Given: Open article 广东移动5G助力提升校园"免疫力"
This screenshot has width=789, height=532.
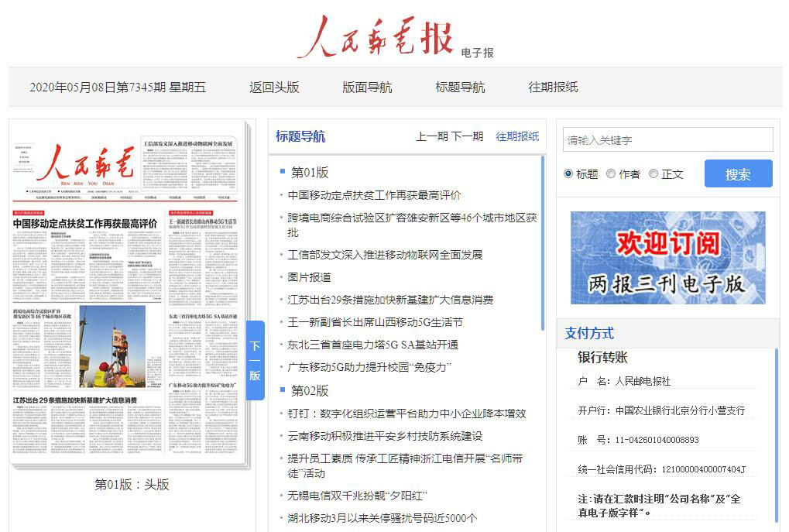Looking at the screenshot, I should coord(369,367).
